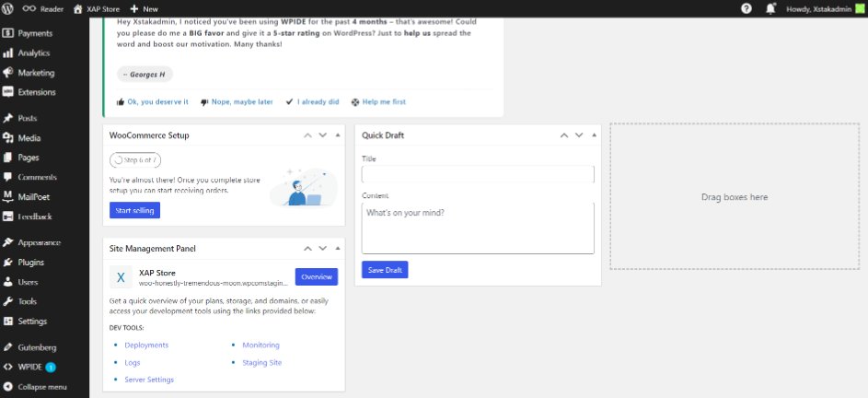Open the Reader glasses icon
This screenshot has width=868, height=398.
point(30,8)
